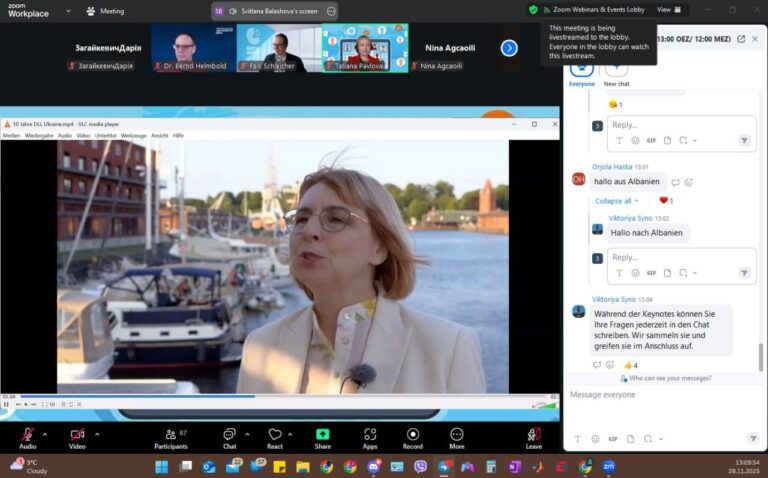
Task: Click the 'Who can see your messages?' link
Action: click(x=670, y=378)
